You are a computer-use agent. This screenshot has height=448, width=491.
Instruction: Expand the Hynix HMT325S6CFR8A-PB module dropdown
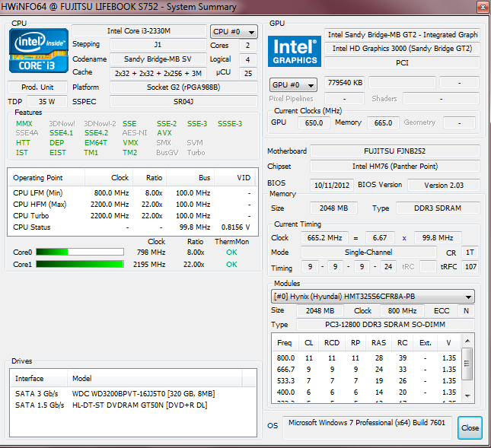click(373, 297)
